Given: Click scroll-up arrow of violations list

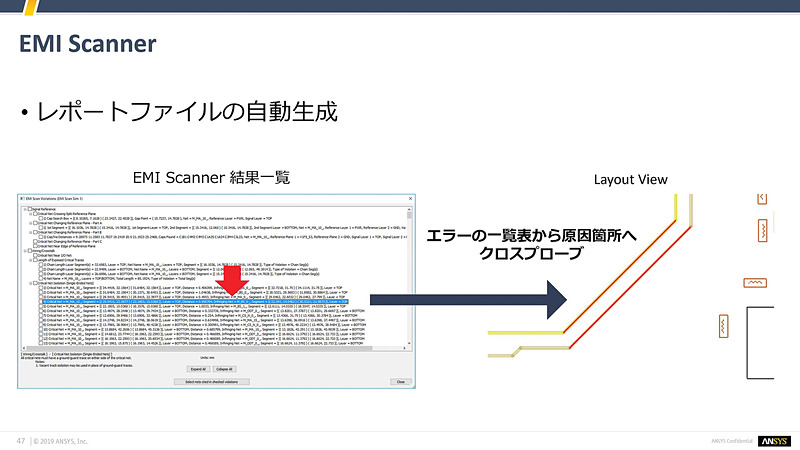Looking at the screenshot, I should (409, 209).
